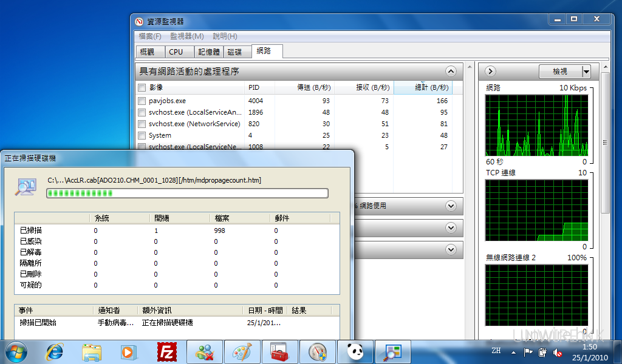Switch to the CPU tab
Viewport: 622px width, 364px height.
coord(176,52)
